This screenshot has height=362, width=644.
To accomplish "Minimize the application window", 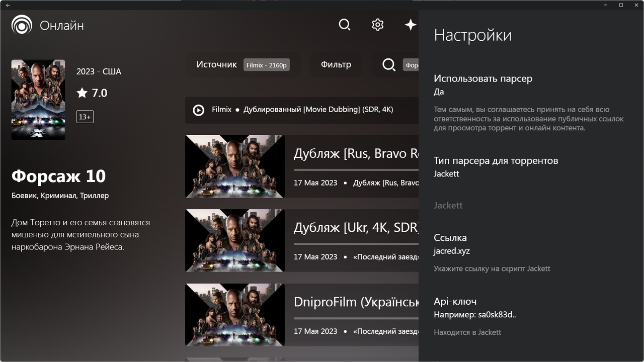I will (605, 5).
